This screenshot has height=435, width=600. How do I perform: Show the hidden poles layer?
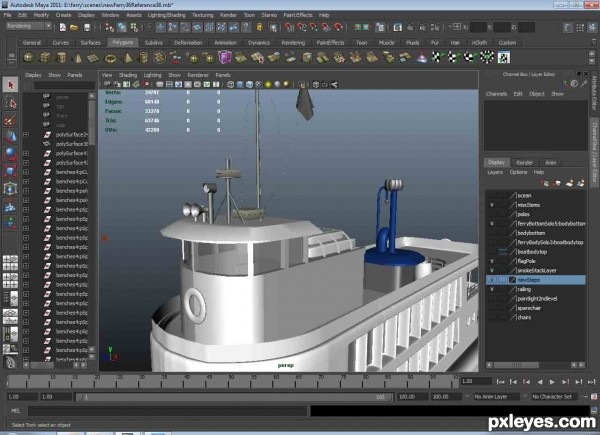point(492,214)
